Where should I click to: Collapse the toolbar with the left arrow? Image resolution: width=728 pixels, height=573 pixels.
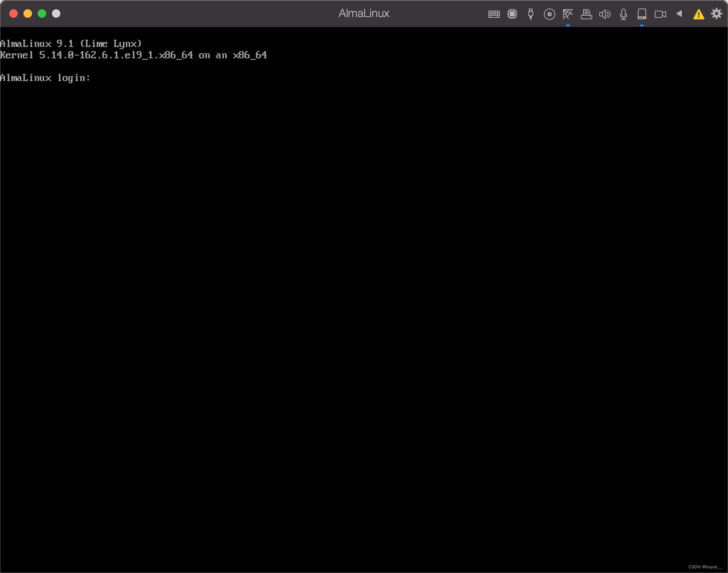tap(679, 14)
